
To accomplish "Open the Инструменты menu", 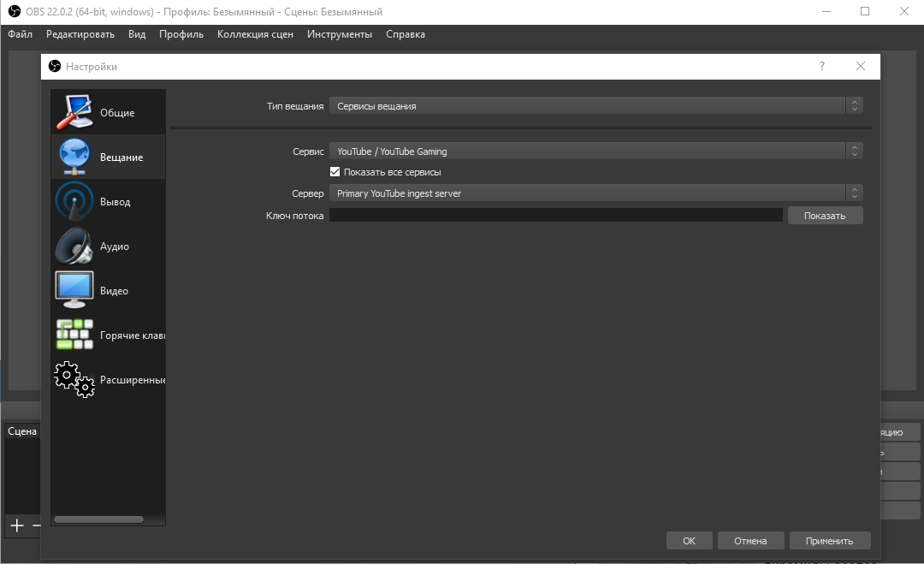I will [x=340, y=34].
